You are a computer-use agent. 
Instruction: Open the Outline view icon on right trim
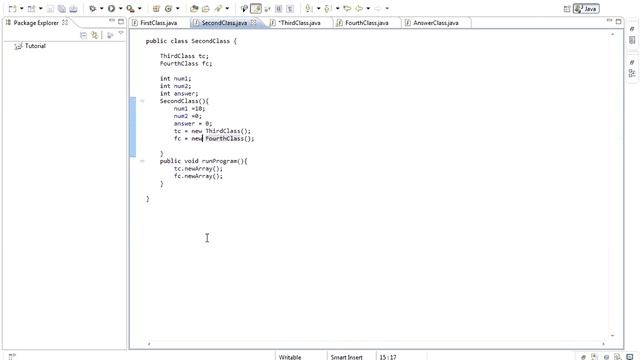tap(632, 73)
